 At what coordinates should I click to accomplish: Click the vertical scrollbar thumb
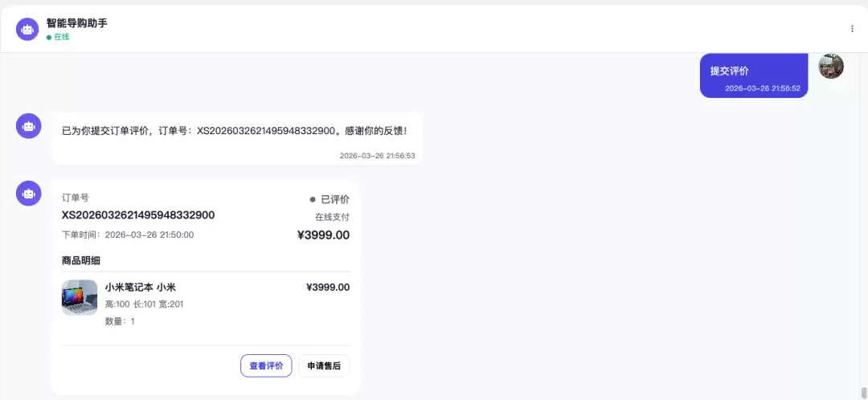(x=863, y=394)
